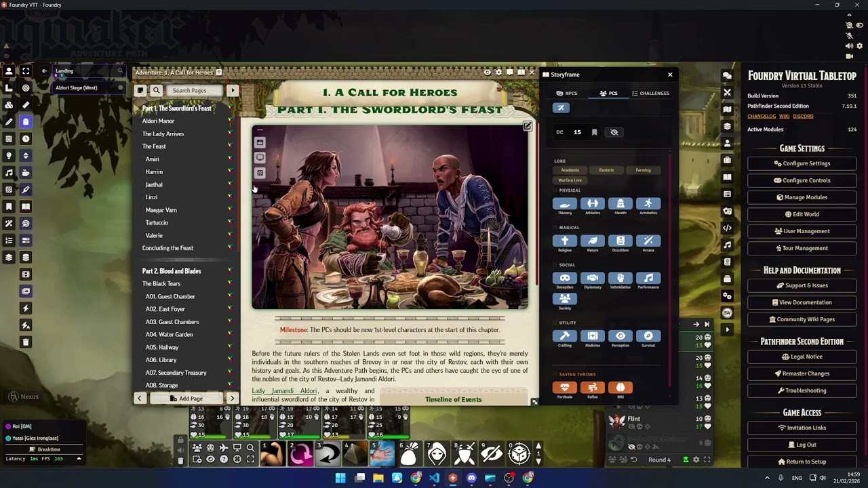Choose the Crafting skill icon
Viewport: 868px width, 488px height.
(x=565, y=335)
